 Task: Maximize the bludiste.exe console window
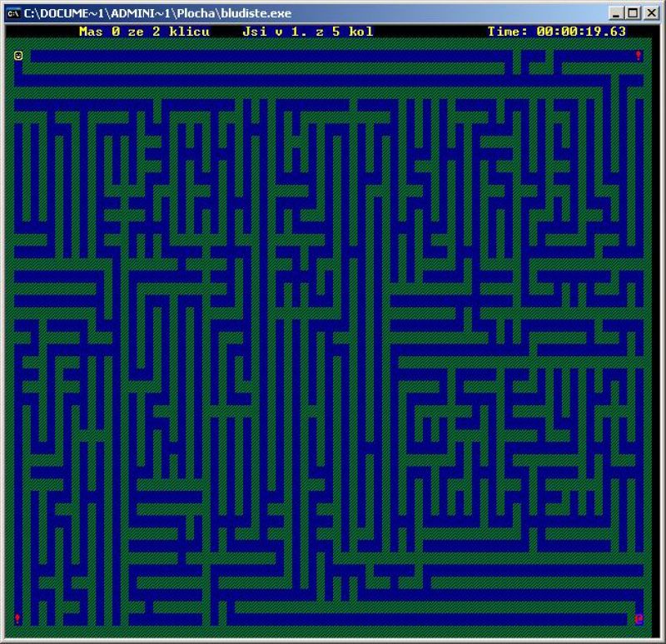click(633, 13)
